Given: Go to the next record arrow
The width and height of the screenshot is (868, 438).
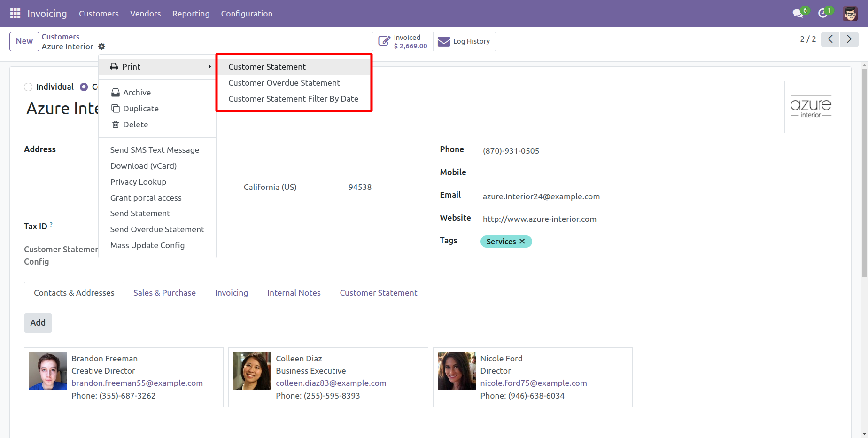Looking at the screenshot, I should tap(849, 39).
